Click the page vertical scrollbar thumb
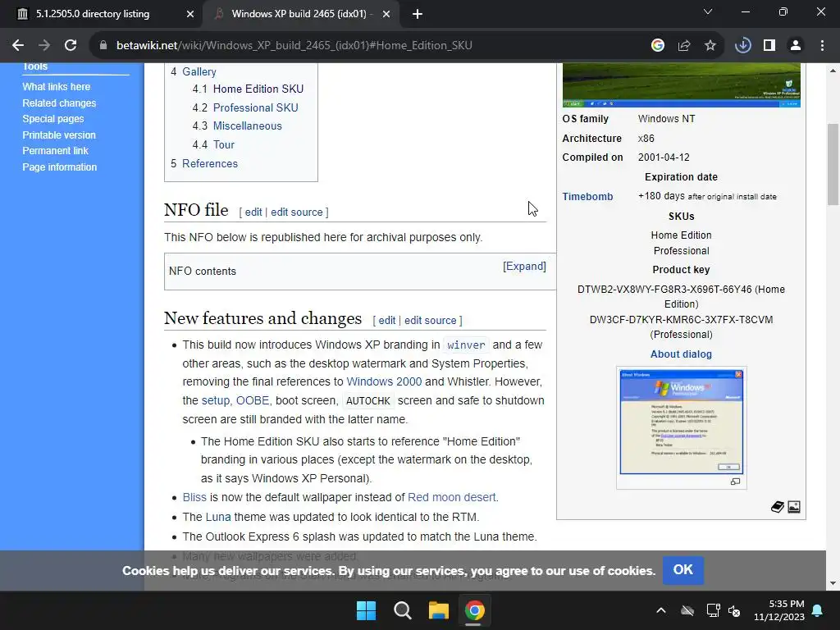 pos(833,164)
